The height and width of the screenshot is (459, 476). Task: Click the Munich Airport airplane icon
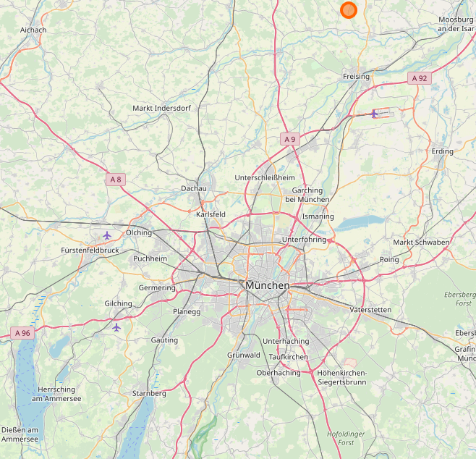pos(374,114)
